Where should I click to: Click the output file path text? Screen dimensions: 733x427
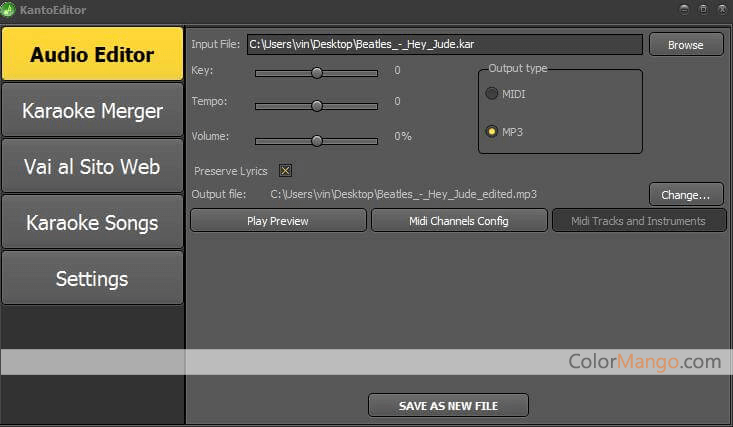tap(403, 194)
